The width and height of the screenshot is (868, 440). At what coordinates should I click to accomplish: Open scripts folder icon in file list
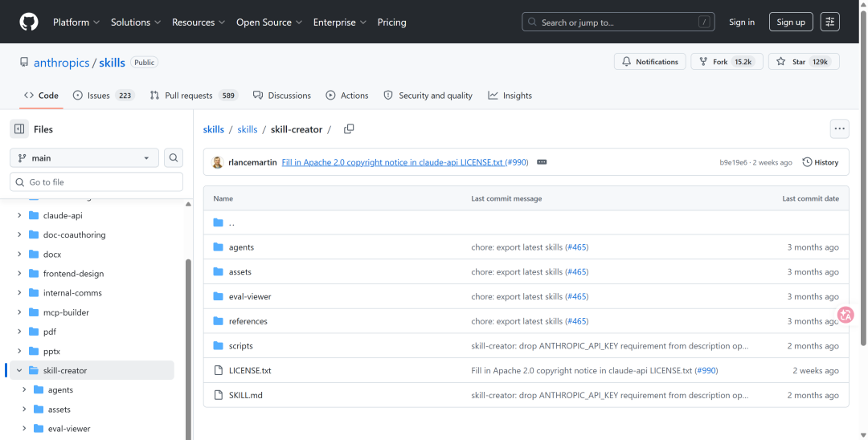coord(218,346)
